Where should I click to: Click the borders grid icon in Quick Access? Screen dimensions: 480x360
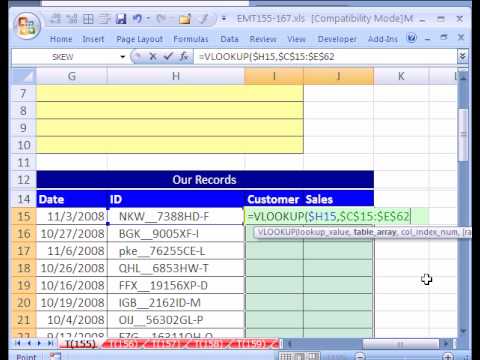(88, 19)
